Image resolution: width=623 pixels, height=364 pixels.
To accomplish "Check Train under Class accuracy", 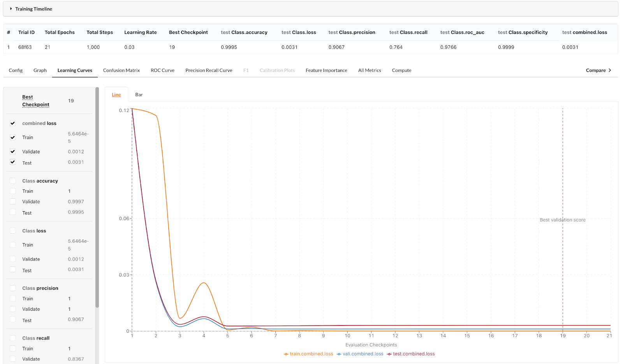I will (x=13, y=191).
